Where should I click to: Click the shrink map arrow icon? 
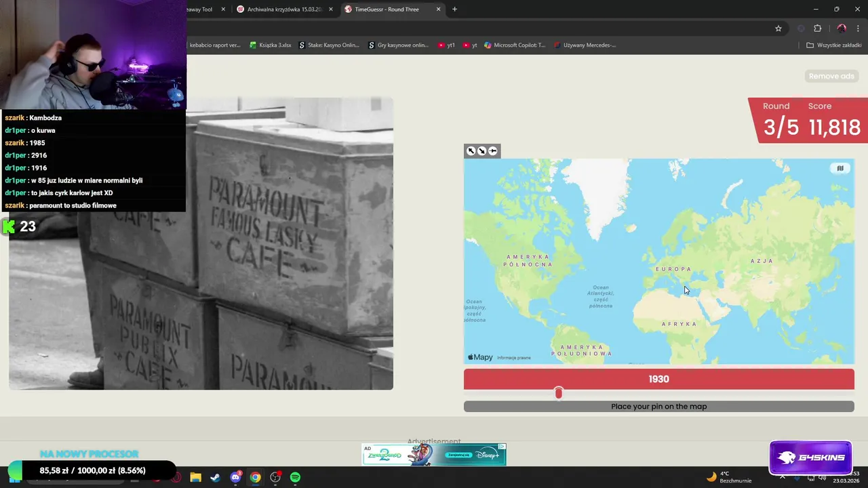coord(481,151)
